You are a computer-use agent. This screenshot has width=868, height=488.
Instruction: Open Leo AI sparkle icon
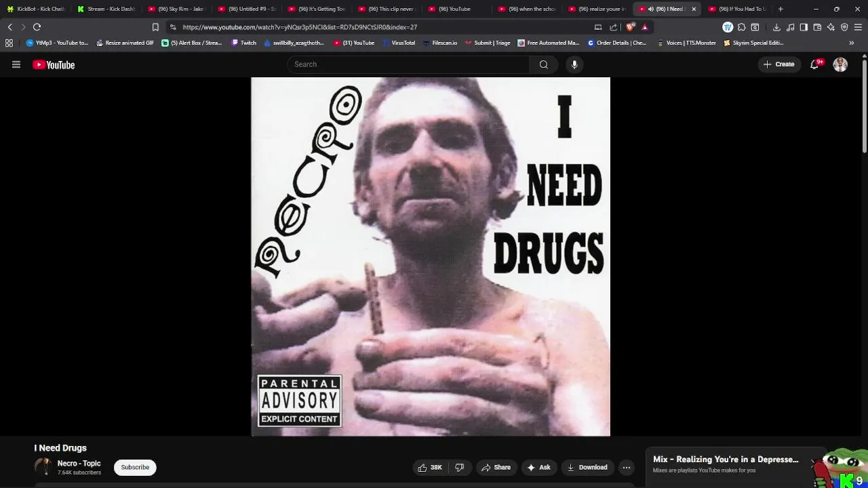tap(831, 27)
